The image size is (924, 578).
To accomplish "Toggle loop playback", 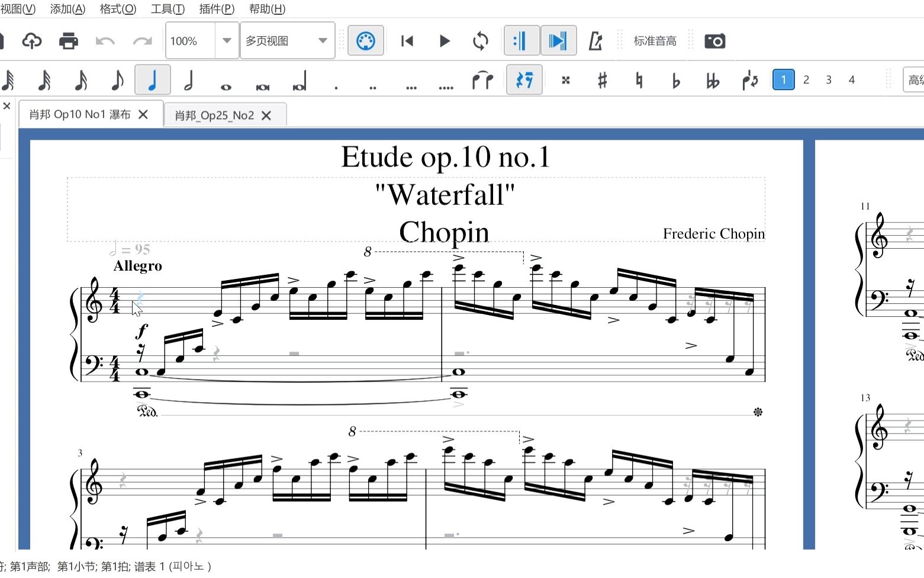I will (481, 41).
